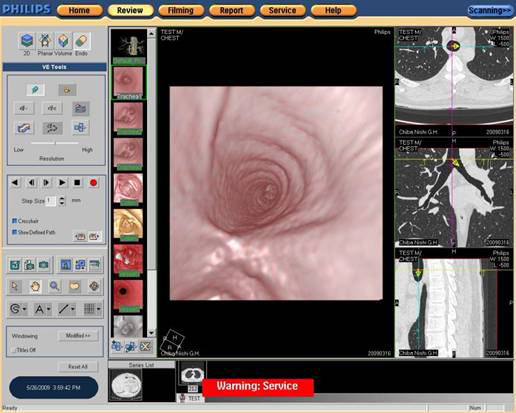
Task: Click the Scanning>> button
Action: click(489, 11)
